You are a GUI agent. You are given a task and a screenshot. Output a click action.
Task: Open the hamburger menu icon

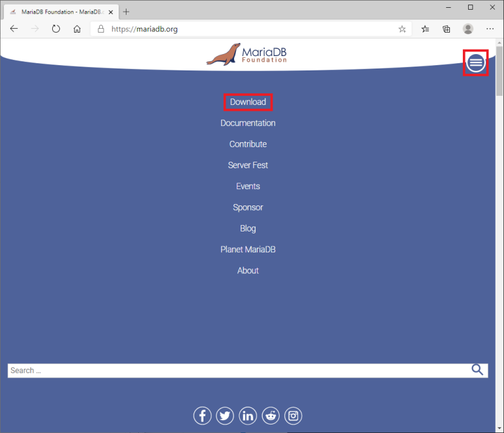pos(476,63)
